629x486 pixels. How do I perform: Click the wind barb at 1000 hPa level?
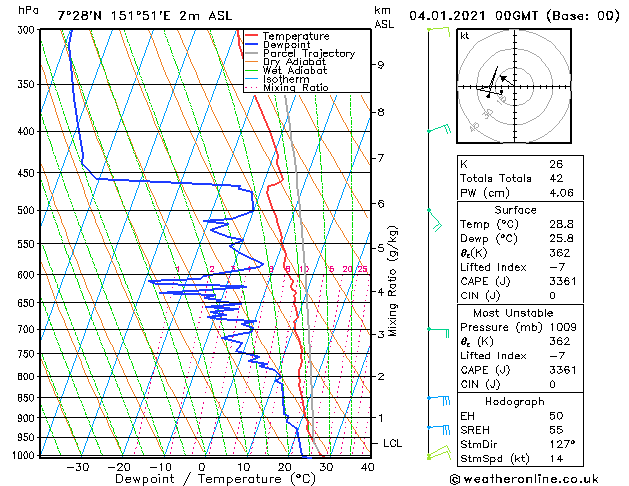point(439,453)
